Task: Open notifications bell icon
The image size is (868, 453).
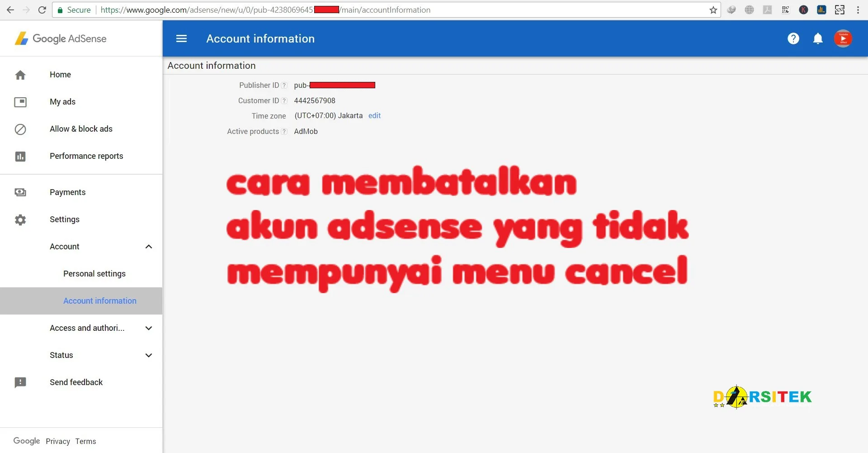Action: [x=818, y=38]
